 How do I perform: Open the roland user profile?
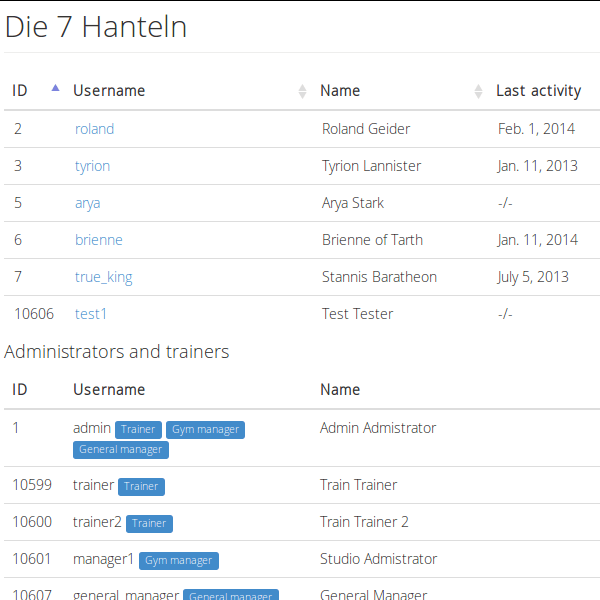click(94, 129)
